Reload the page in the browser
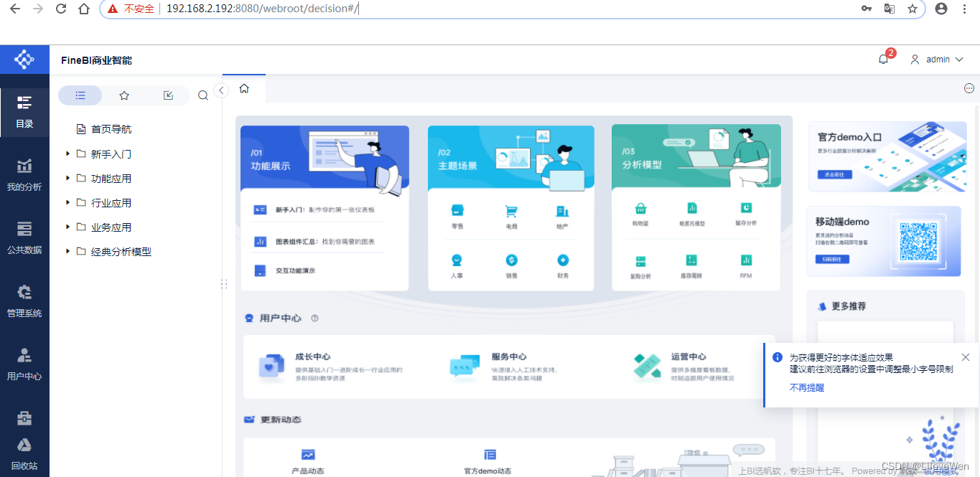980x477 pixels. (61, 9)
